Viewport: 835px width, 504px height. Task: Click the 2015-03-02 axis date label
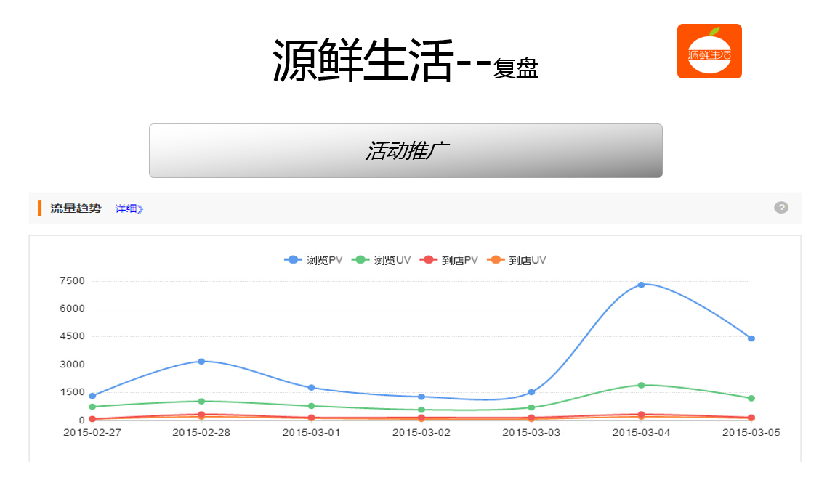click(421, 433)
